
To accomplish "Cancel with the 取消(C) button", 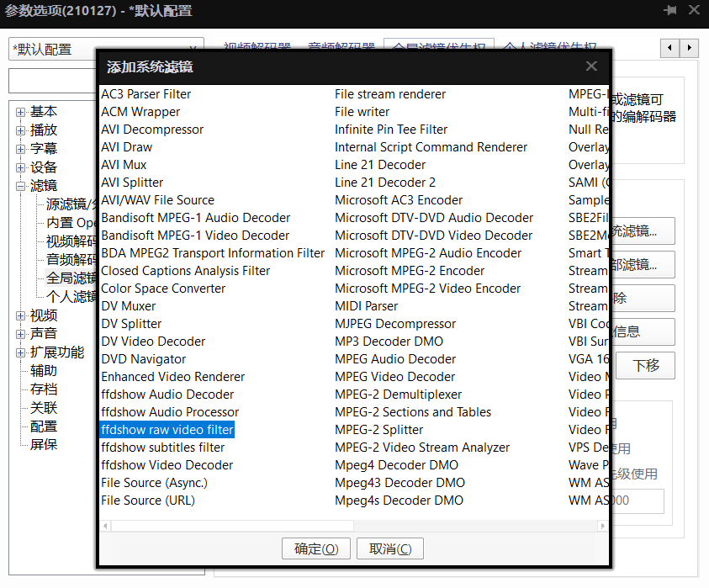I will [389, 549].
